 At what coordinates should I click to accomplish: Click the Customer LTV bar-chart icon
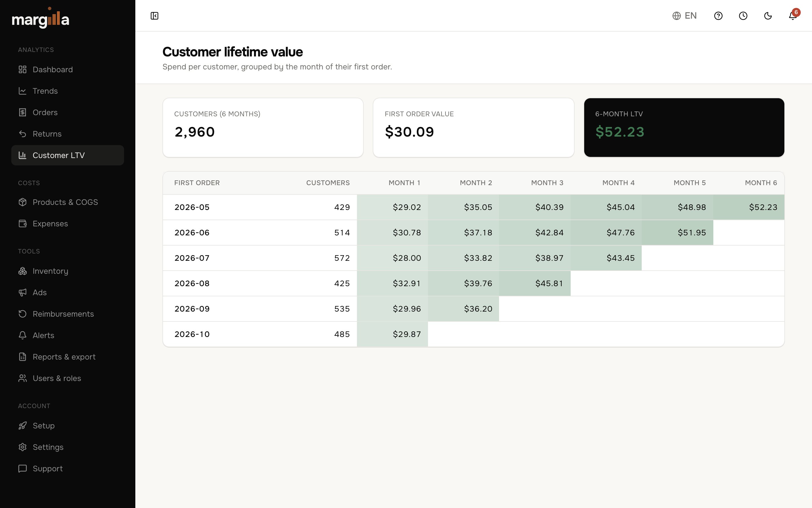click(23, 155)
